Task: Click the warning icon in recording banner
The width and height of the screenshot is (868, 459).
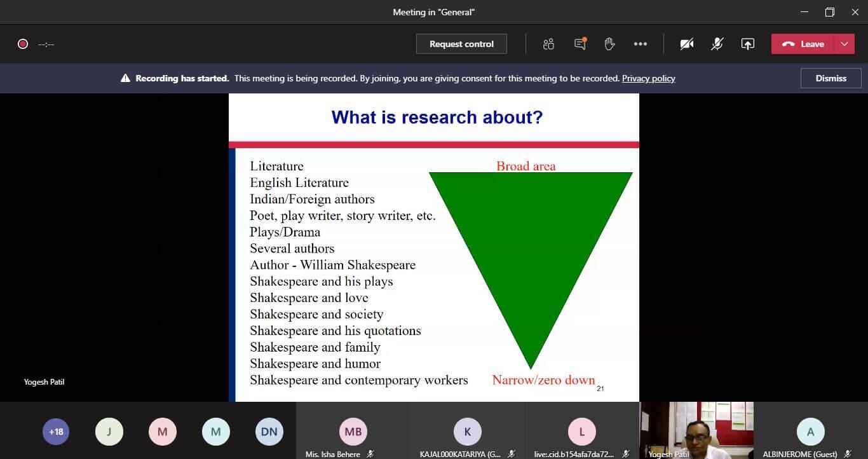Action: [x=125, y=78]
